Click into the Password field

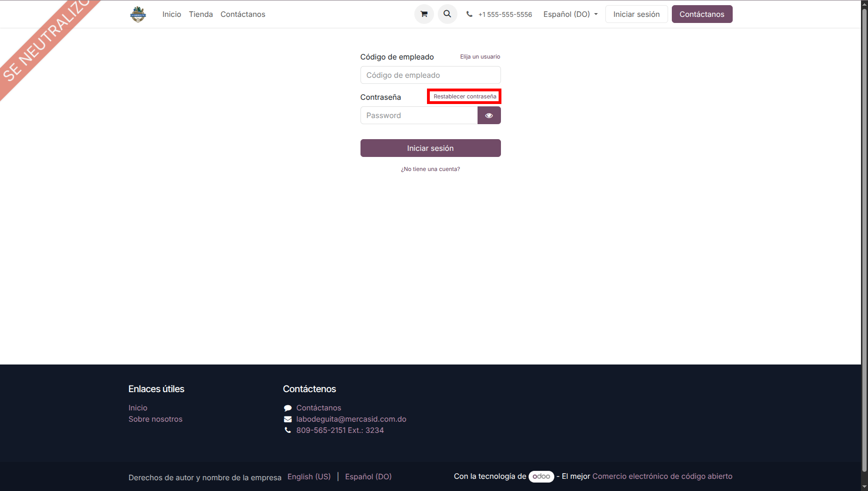[419, 116]
